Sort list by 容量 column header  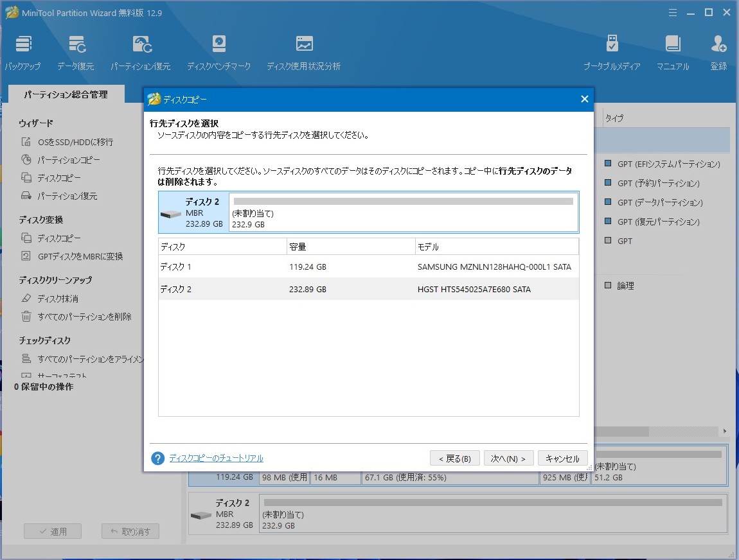coord(350,247)
